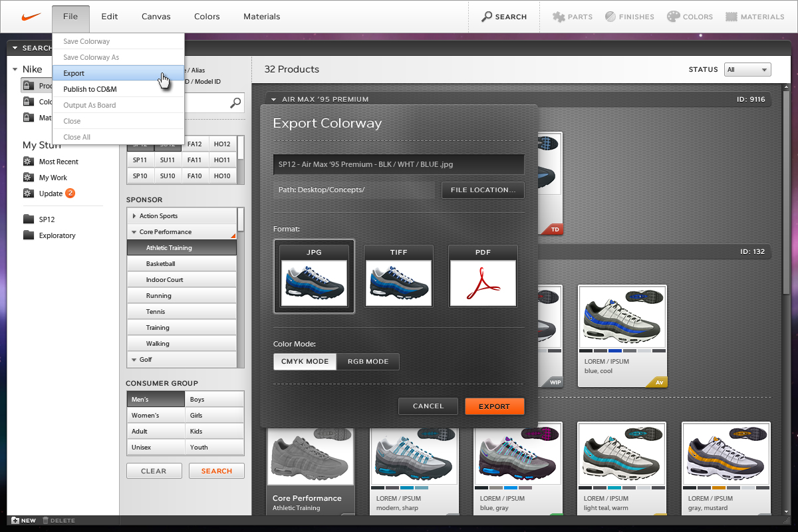Collapse the Air Max '95 Premium section
This screenshot has height=532, width=798.
pyautogui.click(x=273, y=100)
